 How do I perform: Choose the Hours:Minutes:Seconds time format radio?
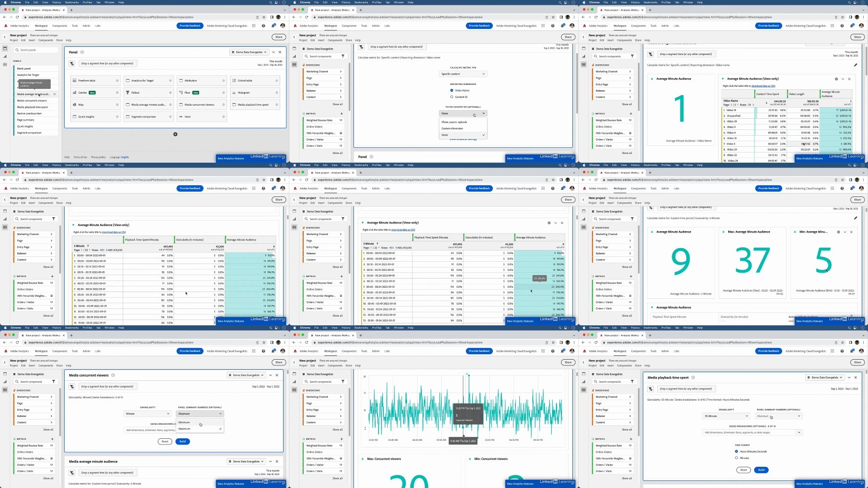point(736,451)
